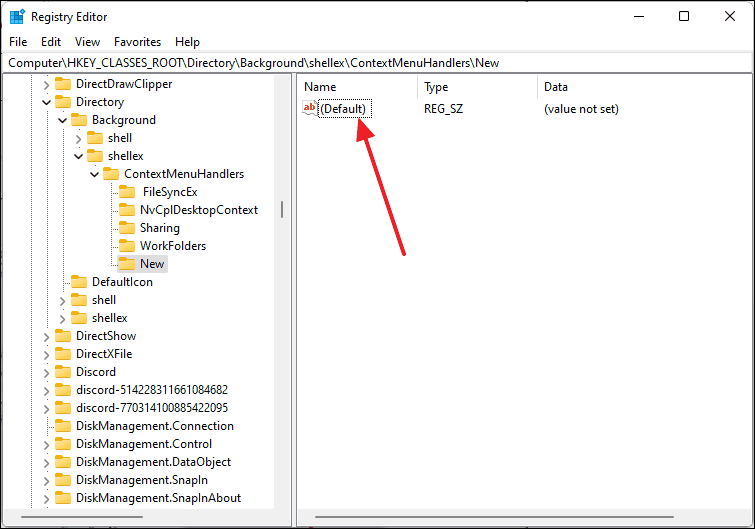Sort values by the Type column header
The width and height of the screenshot is (755, 529).
pyautogui.click(x=478, y=87)
